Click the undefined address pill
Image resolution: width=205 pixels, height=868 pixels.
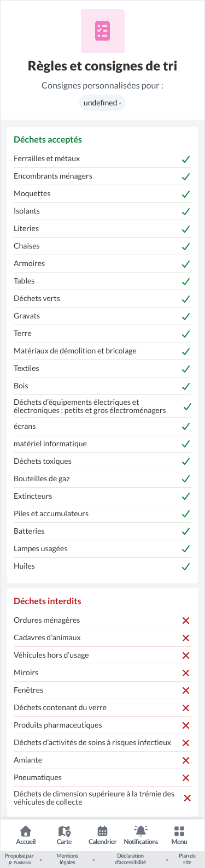click(x=103, y=103)
